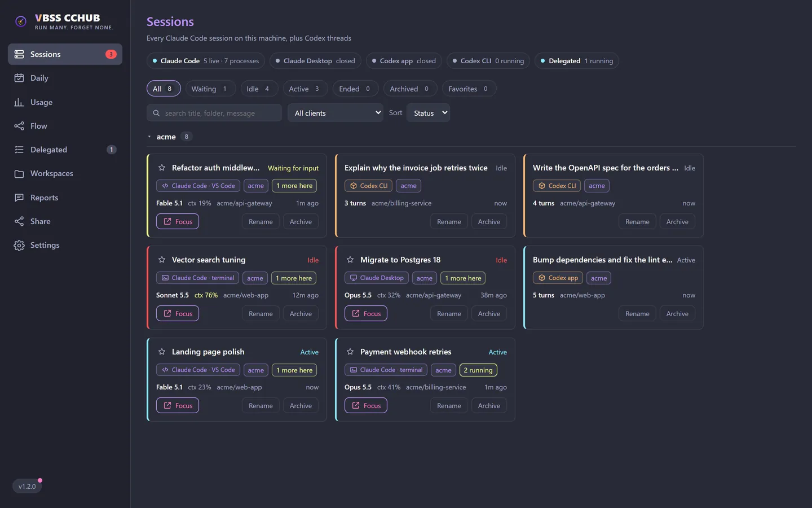Open Delegated in the sidebar
Viewport: 812px width, 508px height.
65,150
